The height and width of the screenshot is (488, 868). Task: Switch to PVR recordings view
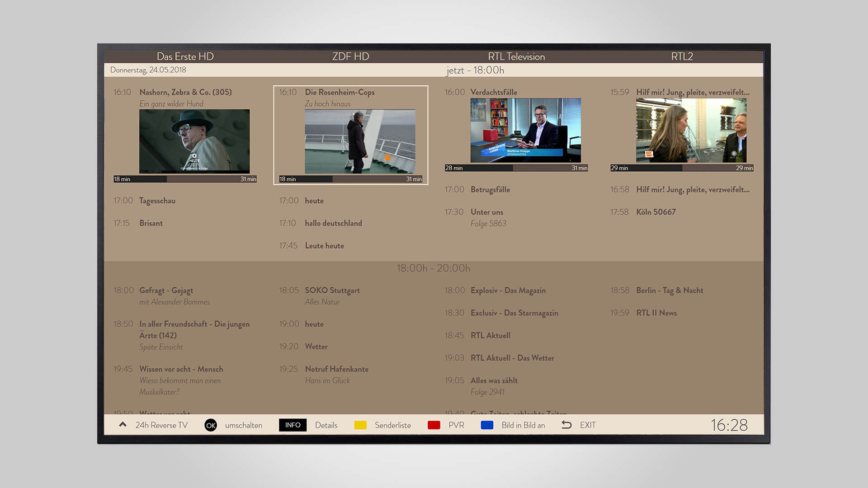(x=456, y=425)
